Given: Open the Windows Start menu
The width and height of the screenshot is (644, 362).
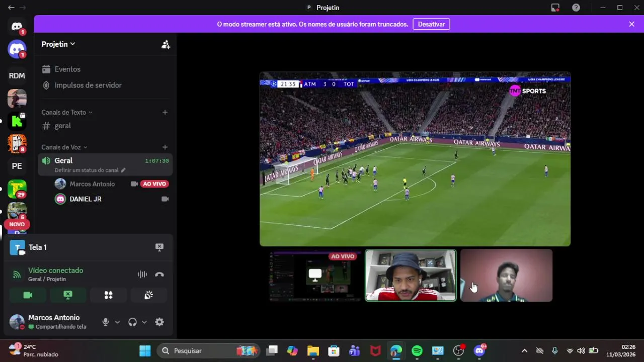Looking at the screenshot, I should [145, 351].
